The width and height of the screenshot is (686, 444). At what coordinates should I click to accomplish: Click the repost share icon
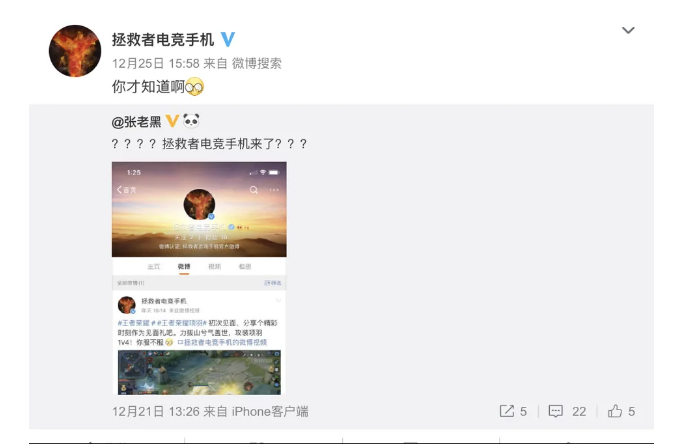click(507, 411)
